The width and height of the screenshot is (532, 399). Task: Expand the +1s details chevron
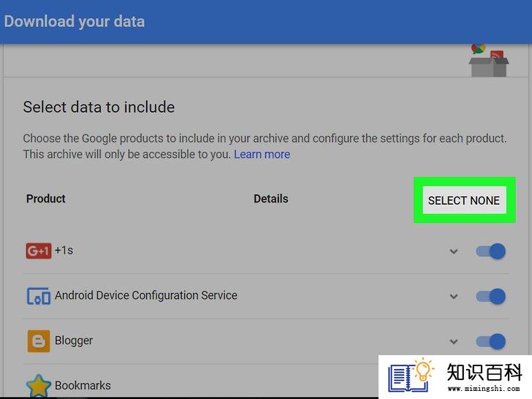[x=454, y=251]
